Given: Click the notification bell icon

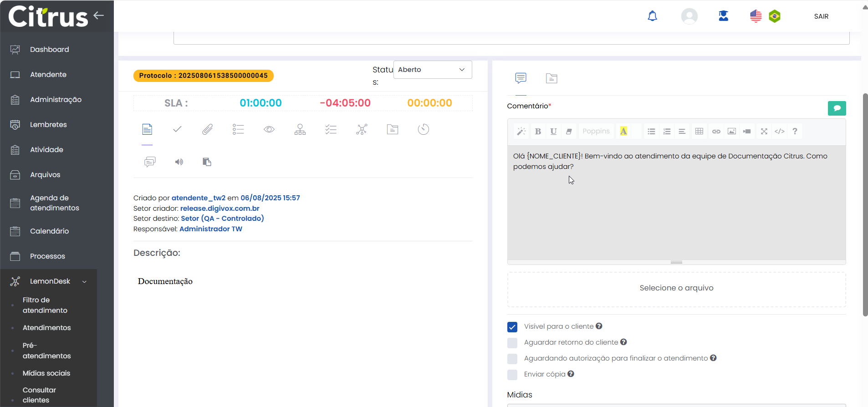Looking at the screenshot, I should click(652, 16).
